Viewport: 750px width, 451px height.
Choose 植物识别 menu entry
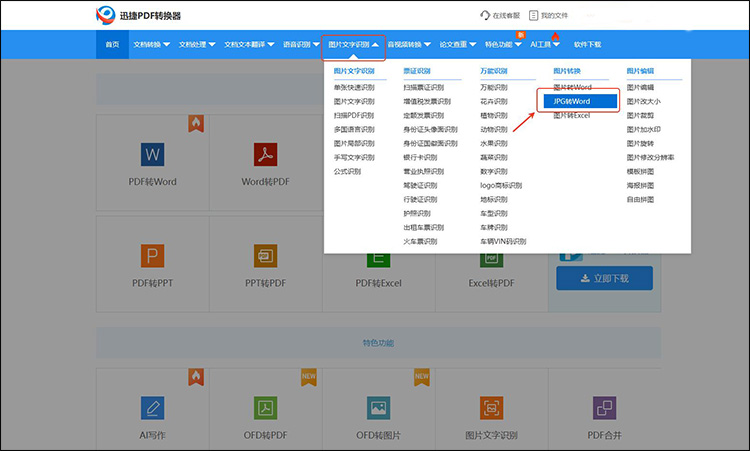(x=494, y=115)
